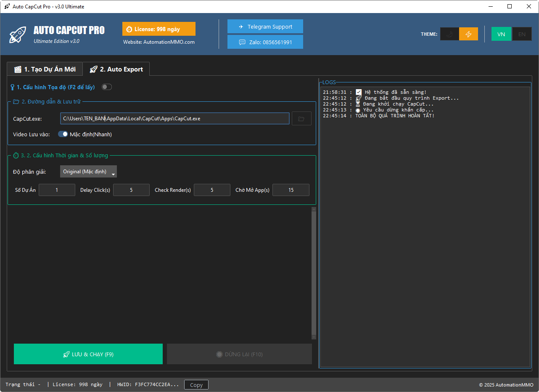Viewport: 539px width, 392px height.
Task: Minimize the Auto CapCut Pro window
Action: tap(490, 6)
